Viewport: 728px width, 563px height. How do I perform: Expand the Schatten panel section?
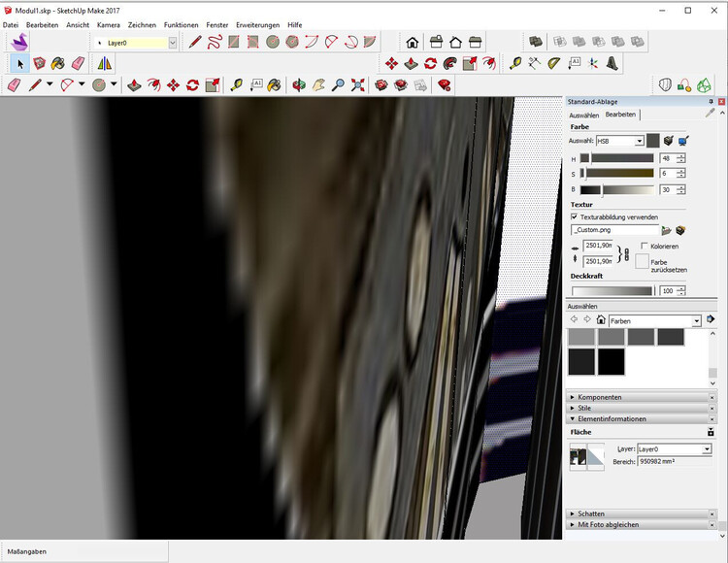coord(590,513)
